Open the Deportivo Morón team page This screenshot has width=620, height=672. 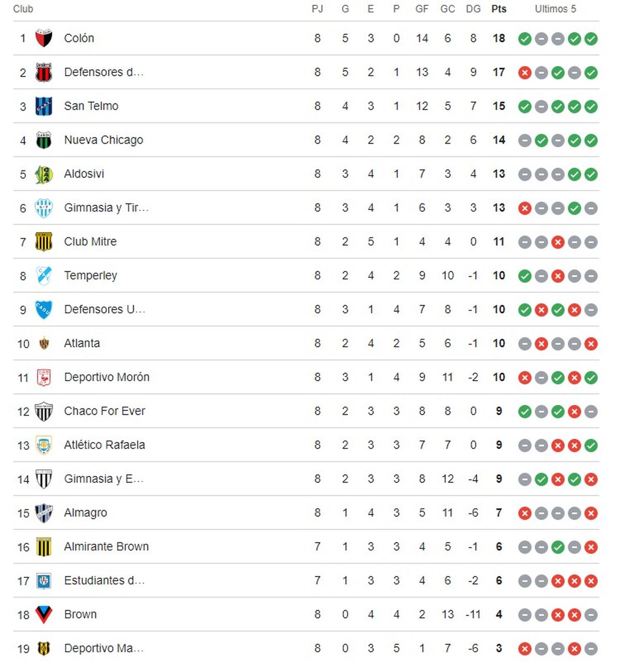pos(106,377)
